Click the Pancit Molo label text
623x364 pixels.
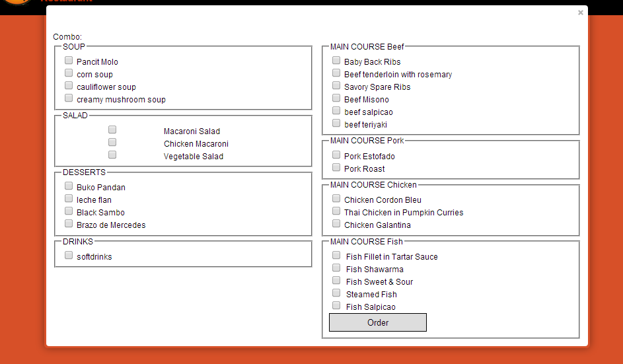click(x=97, y=62)
